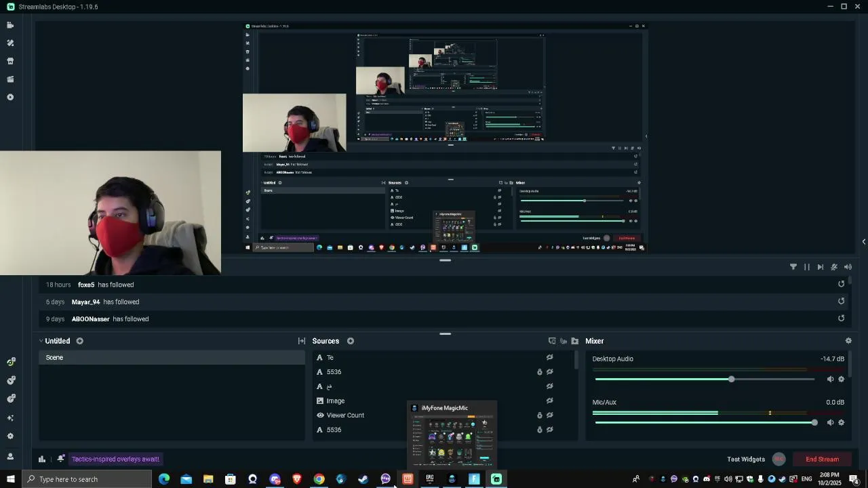The width and height of the screenshot is (868, 488).
Task: Open the events filter funnel icon
Action: pos(793,267)
